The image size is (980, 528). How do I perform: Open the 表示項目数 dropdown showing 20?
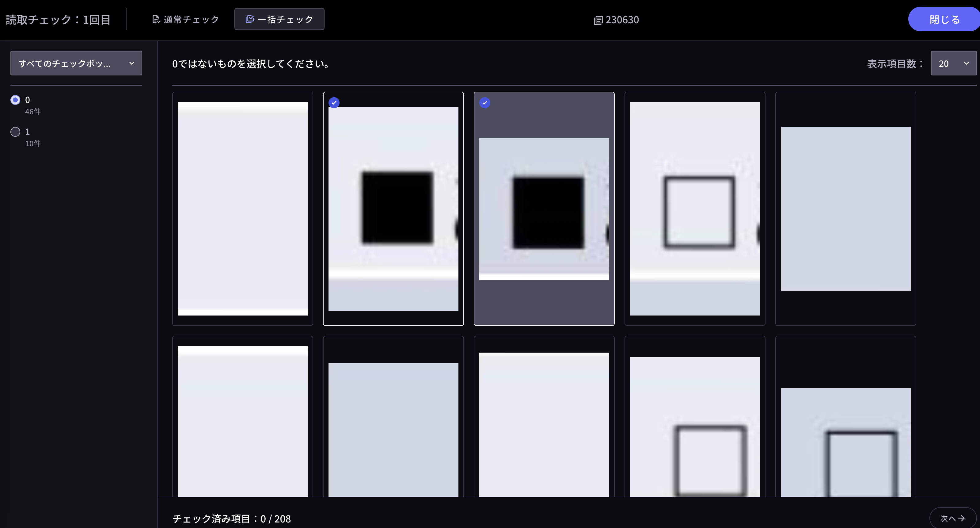[953, 63]
